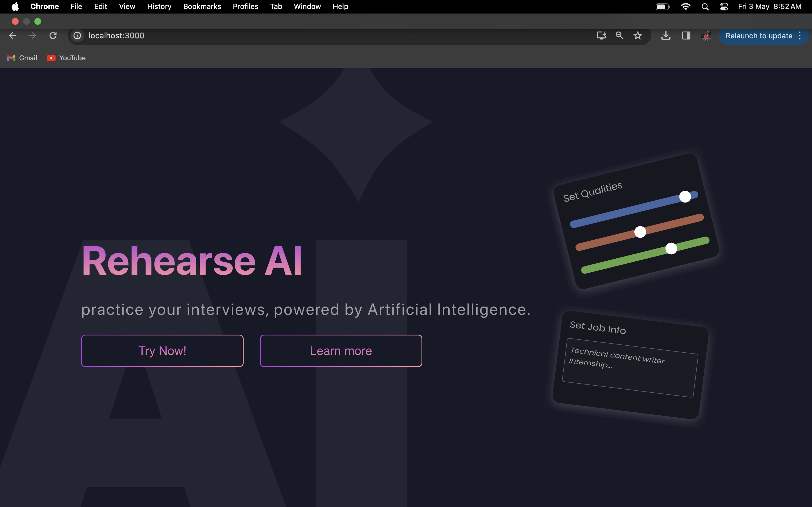Click the install app icon
The width and height of the screenshot is (812, 507).
coord(601,35)
